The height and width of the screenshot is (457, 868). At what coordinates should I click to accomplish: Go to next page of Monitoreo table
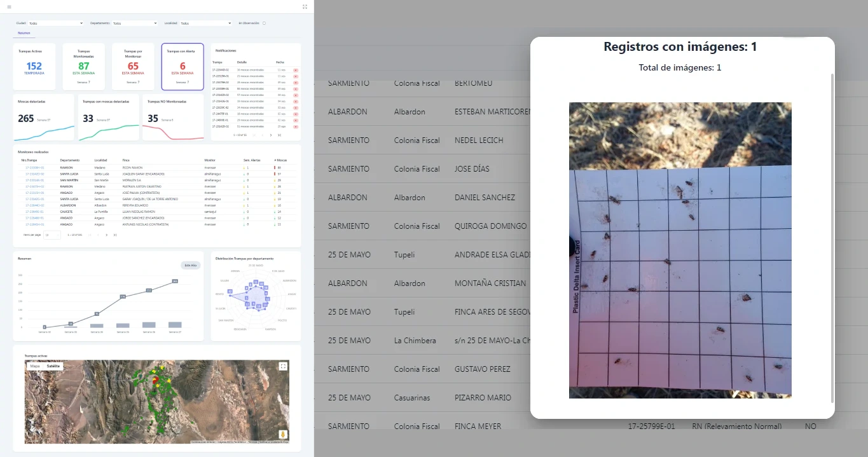point(106,235)
